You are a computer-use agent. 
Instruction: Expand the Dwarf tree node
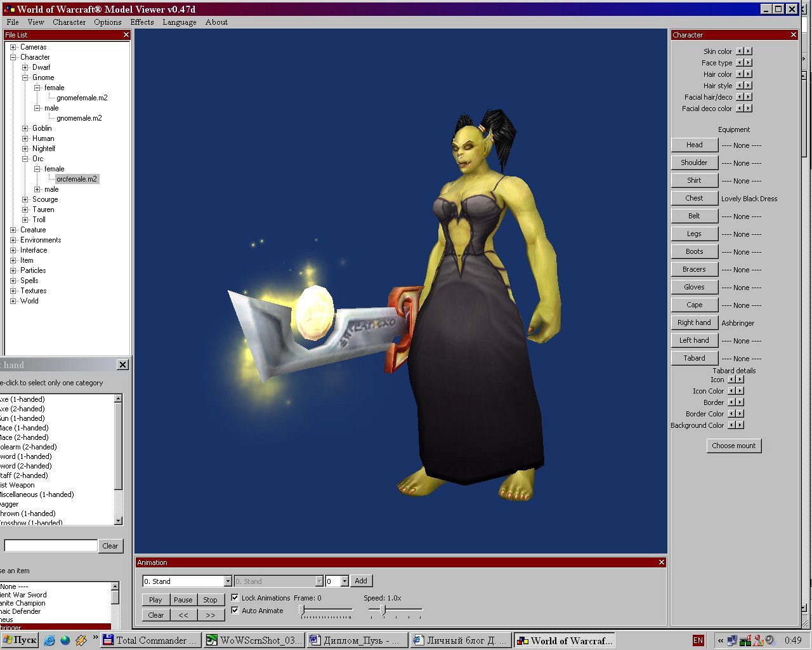25,67
